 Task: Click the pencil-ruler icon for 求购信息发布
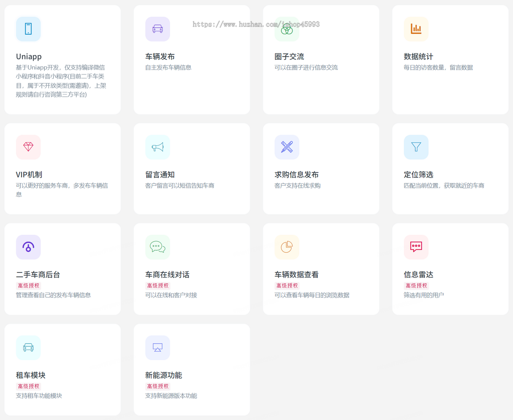coord(287,147)
